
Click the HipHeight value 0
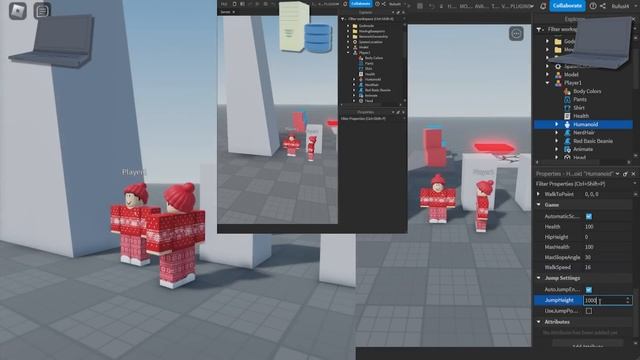click(587, 237)
